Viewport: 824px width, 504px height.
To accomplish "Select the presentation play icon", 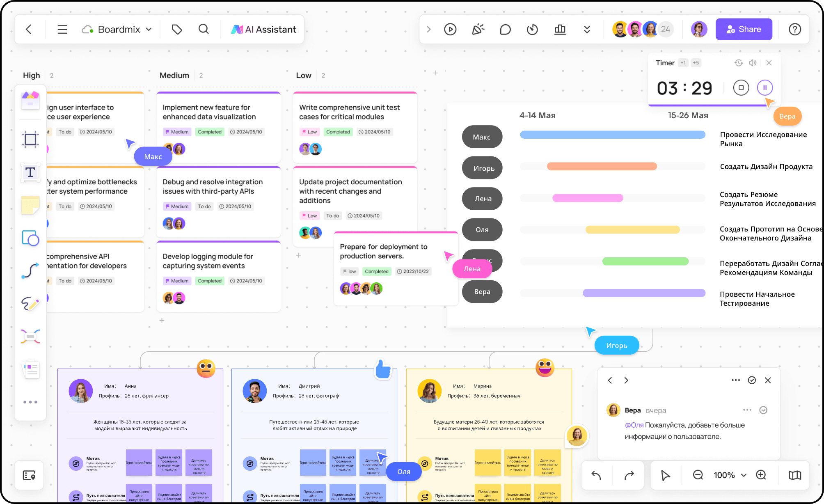I will tap(450, 30).
